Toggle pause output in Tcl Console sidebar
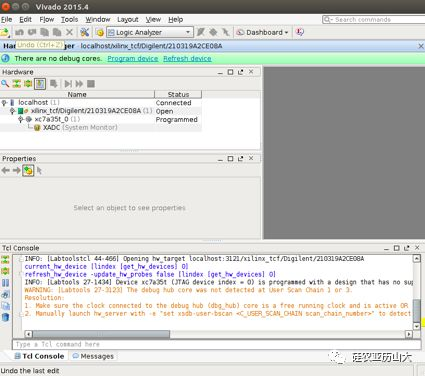This screenshot has width=425, height=376. [5, 283]
